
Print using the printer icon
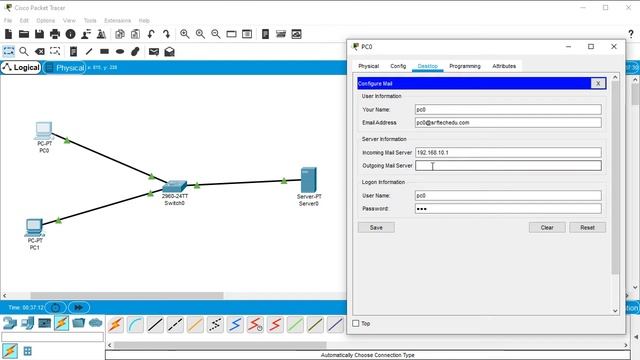(55, 34)
